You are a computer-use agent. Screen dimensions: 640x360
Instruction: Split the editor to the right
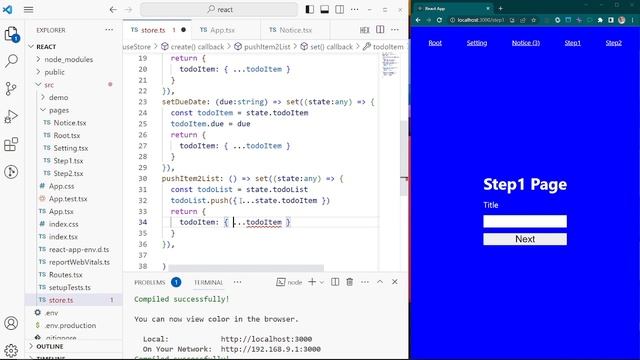pyautogui.click(x=380, y=29)
